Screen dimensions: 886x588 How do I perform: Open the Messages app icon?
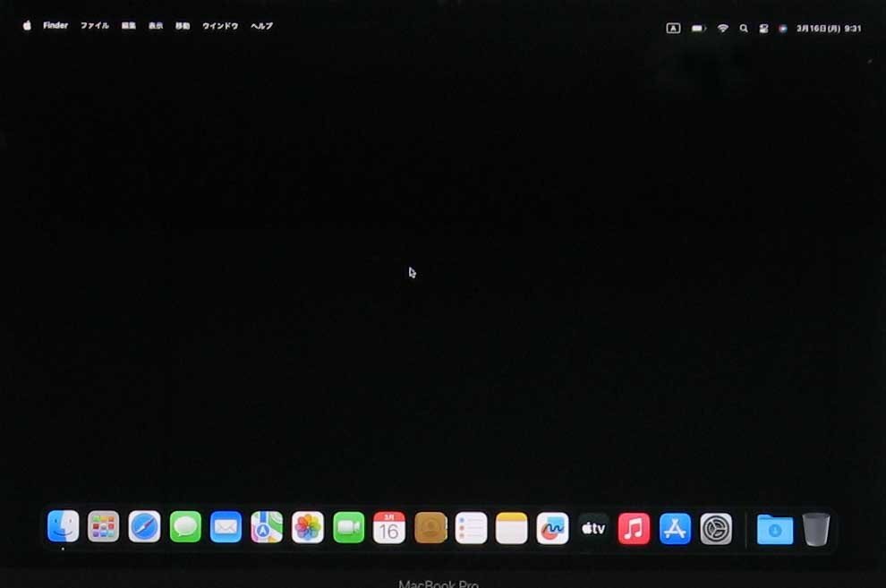click(185, 527)
